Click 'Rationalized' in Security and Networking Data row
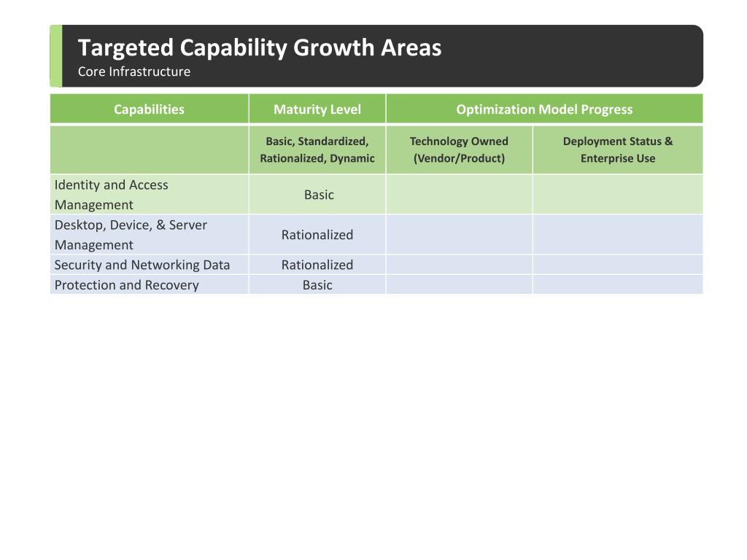Image resolution: width=747 pixels, height=560 pixels. tap(317, 265)
